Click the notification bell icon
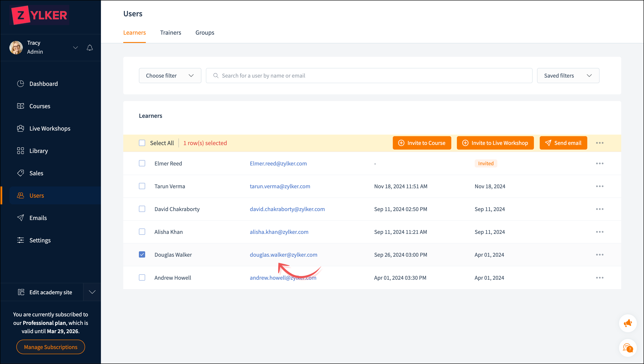644x364 pixels. [90, 48]
